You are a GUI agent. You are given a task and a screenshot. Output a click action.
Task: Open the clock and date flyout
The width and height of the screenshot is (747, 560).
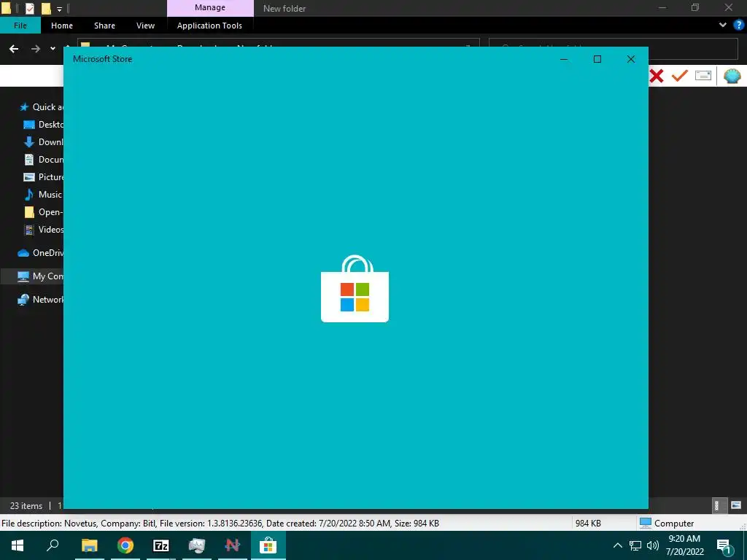(x=684, y=545)
